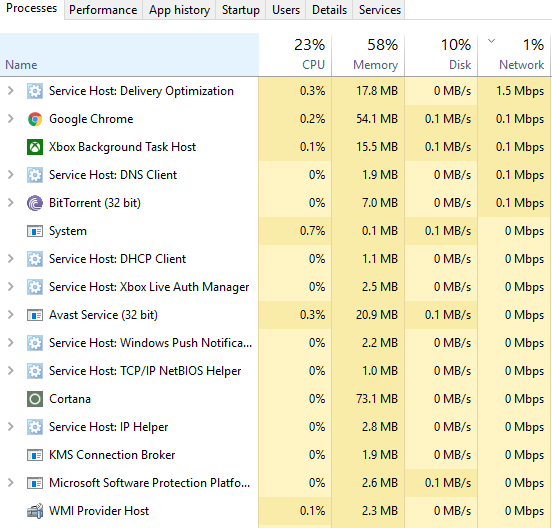Click the 1.5 Mbps network value
Viewport: 552px width, 528px height.
(x=520, y=91)
